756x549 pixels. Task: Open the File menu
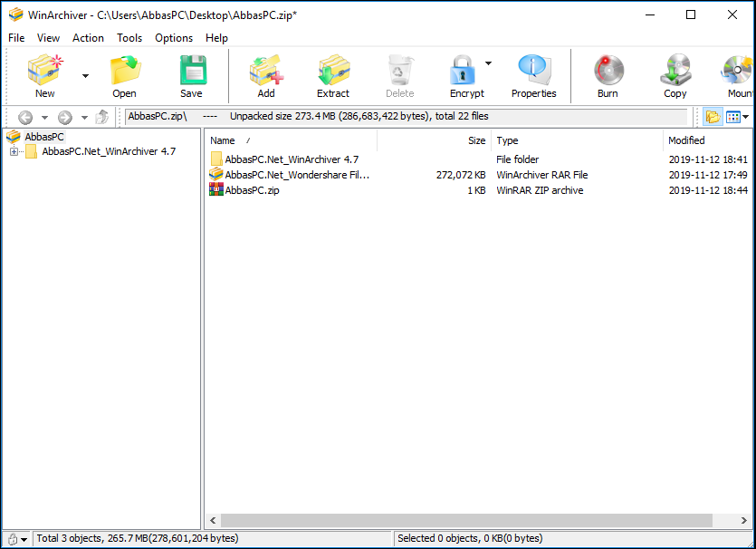click(16, 38)
